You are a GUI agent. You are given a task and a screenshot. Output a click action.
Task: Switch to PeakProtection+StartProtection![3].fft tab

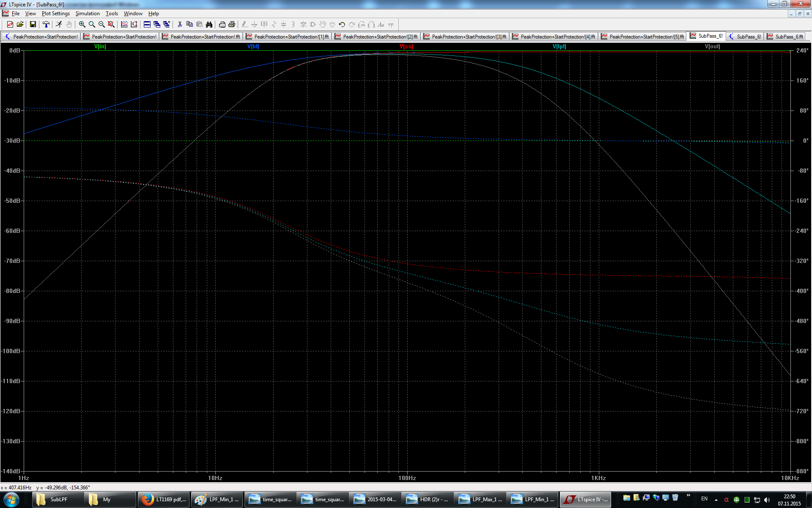(x=465, y=37)
